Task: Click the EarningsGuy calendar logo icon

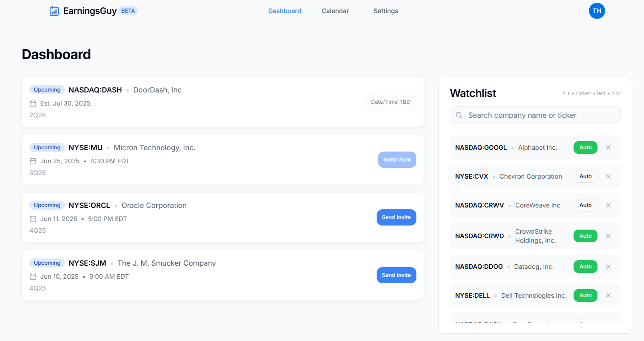Action: 54,11
